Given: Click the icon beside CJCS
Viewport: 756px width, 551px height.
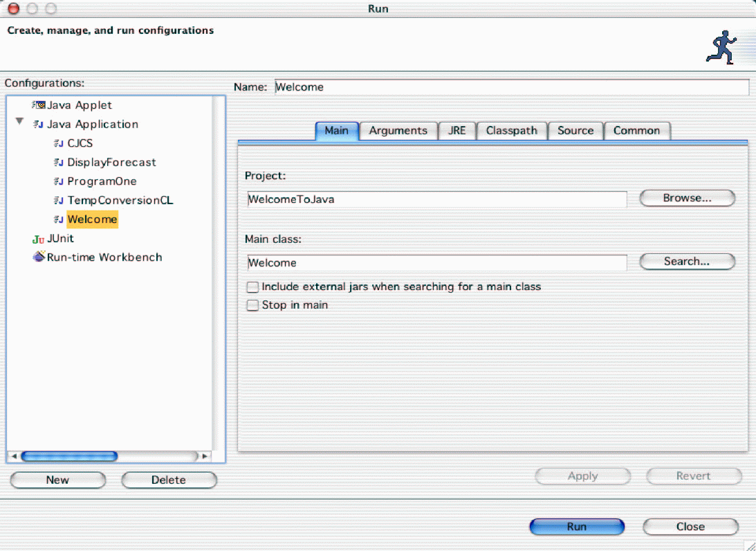Looking at the screenshot, I should pyautogui.click(x=58, y=143).
